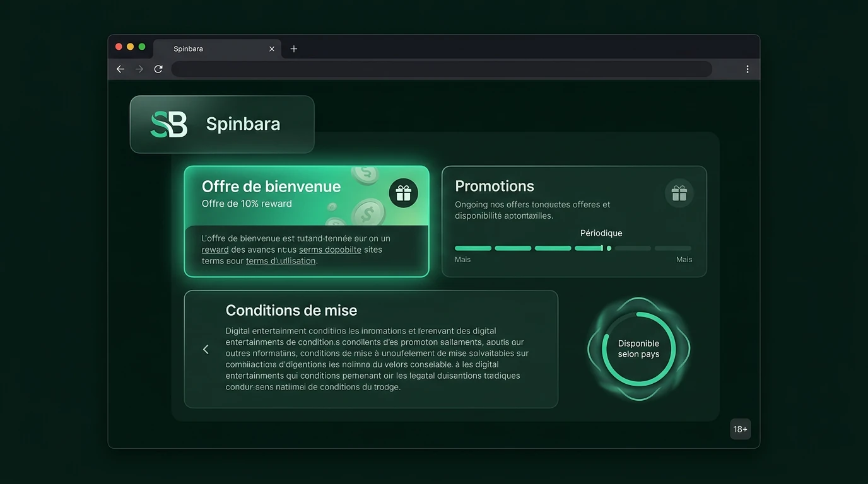Click the left chevron in Conditions card
The image size is (868, 484).
click(x=206, y=349)
